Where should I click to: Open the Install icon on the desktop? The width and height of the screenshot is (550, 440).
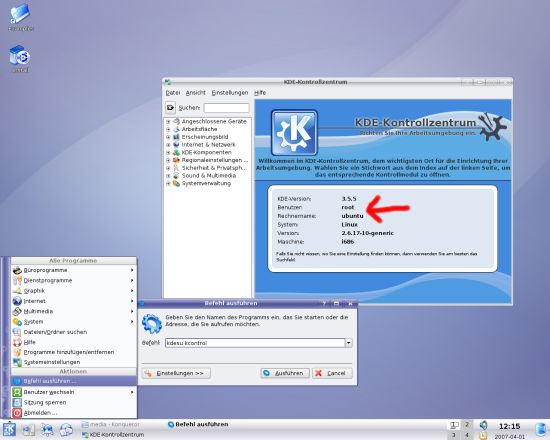tap(20, 58)
